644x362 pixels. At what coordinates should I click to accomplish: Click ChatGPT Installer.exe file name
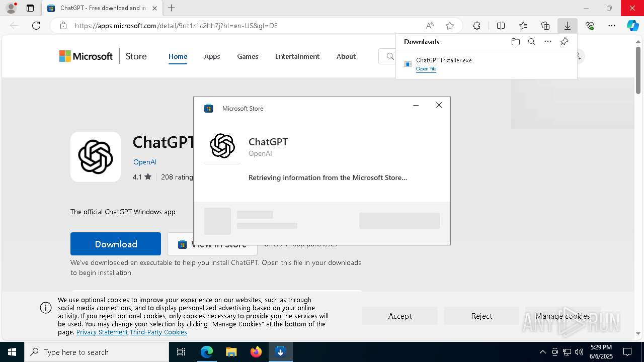click(x=444, y=60)
